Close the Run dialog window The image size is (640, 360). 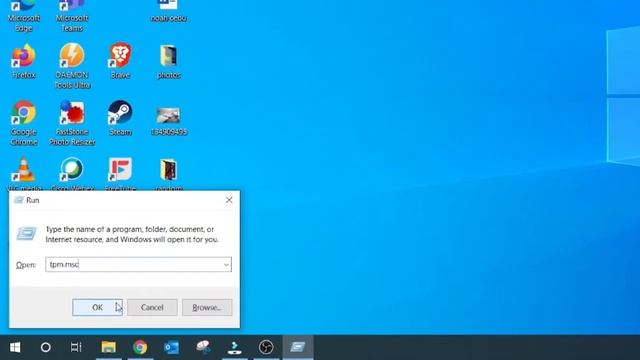click(x=229, y=200)
